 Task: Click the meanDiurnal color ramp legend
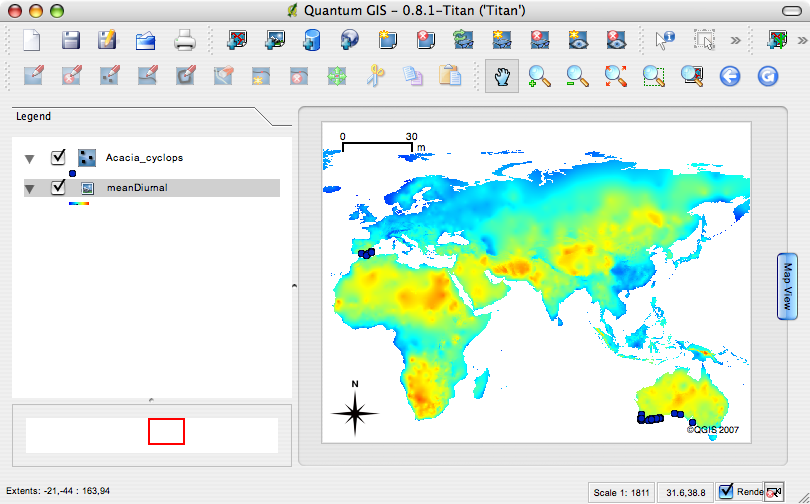pyautogui.click(x=79, y=203)
